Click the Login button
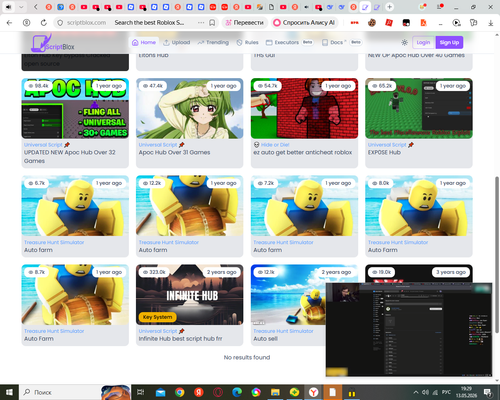500x400 pixels. 423,42
